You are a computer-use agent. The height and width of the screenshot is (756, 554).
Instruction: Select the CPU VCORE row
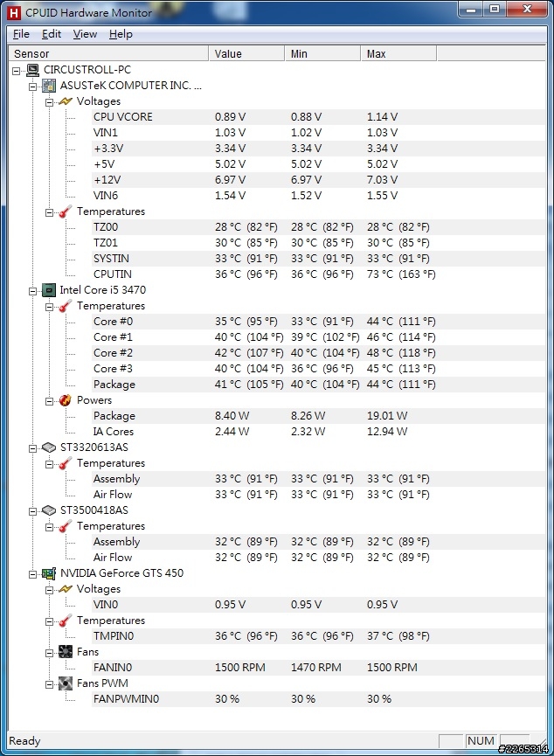click(x=319, y=117)
